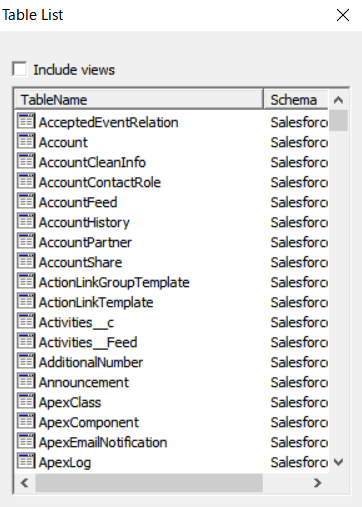Click the vertical scrollbar down arrow
The width and height of the screenshot is (362, 507).
click(338, 462)
